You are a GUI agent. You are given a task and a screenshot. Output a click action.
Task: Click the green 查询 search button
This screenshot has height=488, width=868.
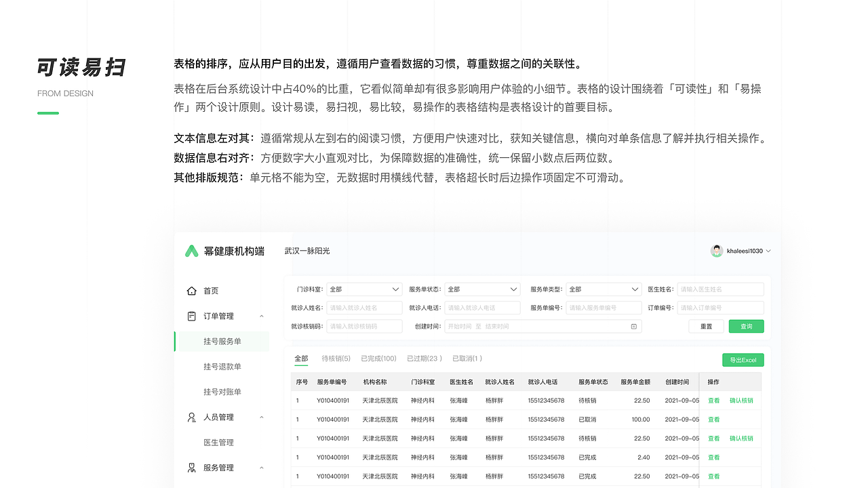[746, 326]
